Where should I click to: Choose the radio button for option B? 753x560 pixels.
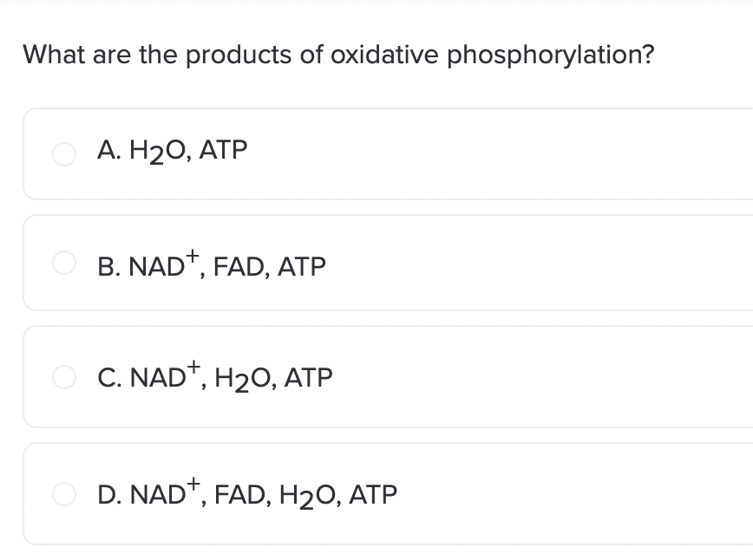click(x=64, y=263)
